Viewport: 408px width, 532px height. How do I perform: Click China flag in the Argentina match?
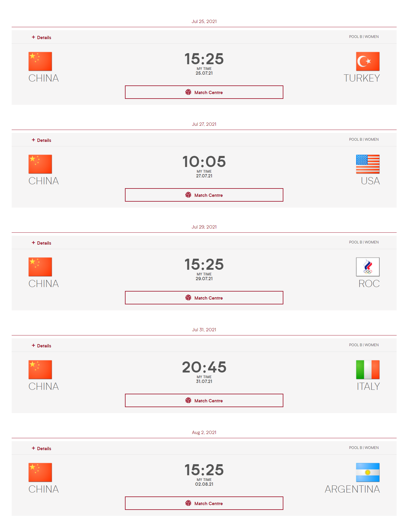[x=40, y=473]
